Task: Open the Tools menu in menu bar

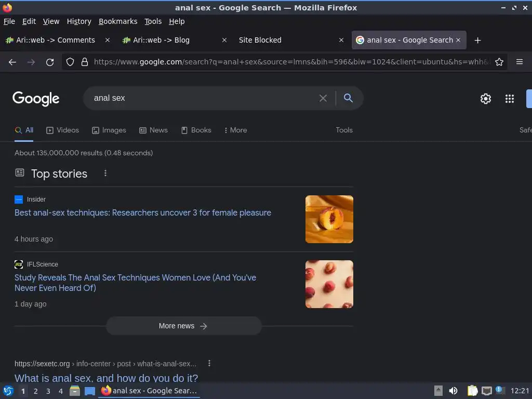Action: coord(153,21)
